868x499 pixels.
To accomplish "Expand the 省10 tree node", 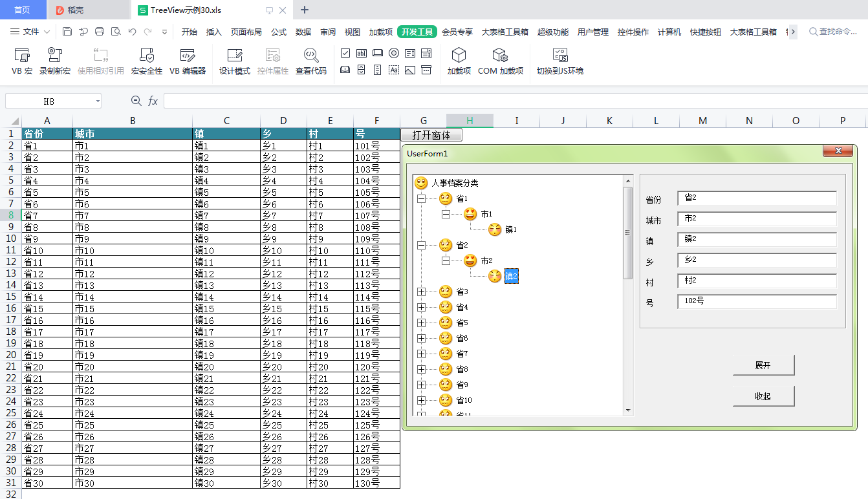I will pyautogui.click(x=421, y=400).
